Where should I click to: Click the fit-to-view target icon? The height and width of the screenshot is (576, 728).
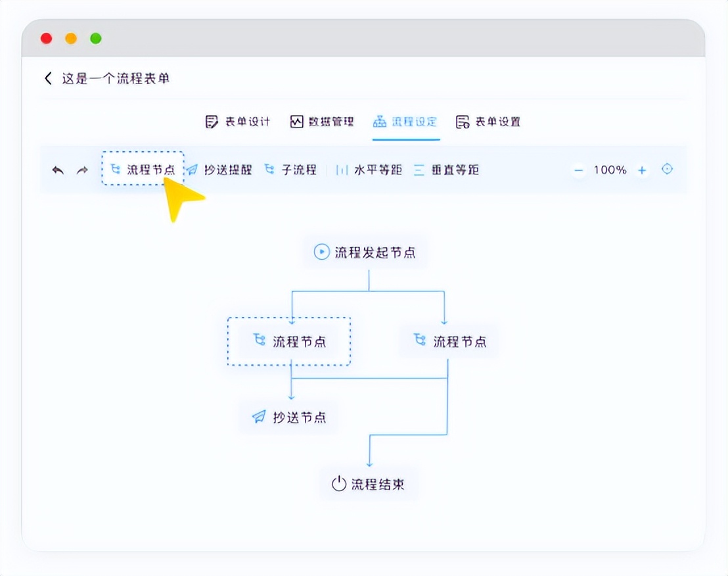tap(667, 169)
